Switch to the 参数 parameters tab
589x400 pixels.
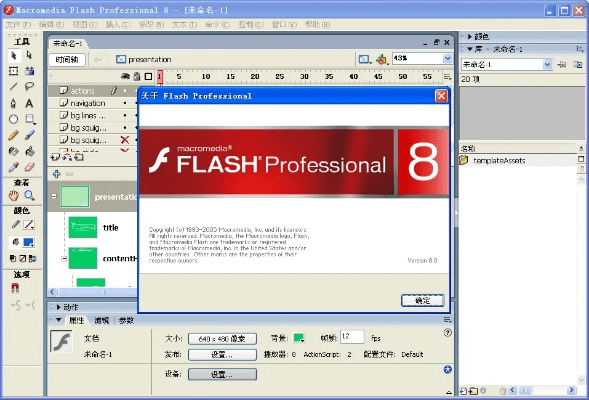[126, 320]
